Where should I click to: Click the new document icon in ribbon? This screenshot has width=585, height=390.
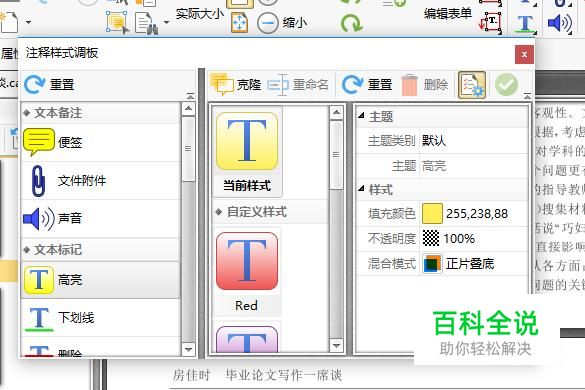(9, 22)
